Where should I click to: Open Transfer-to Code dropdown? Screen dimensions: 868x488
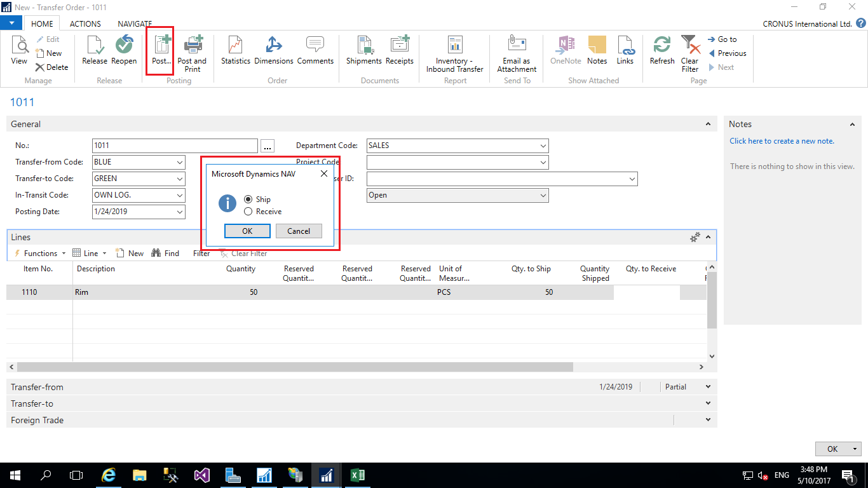pyautogui.click(x=180, y=179)
